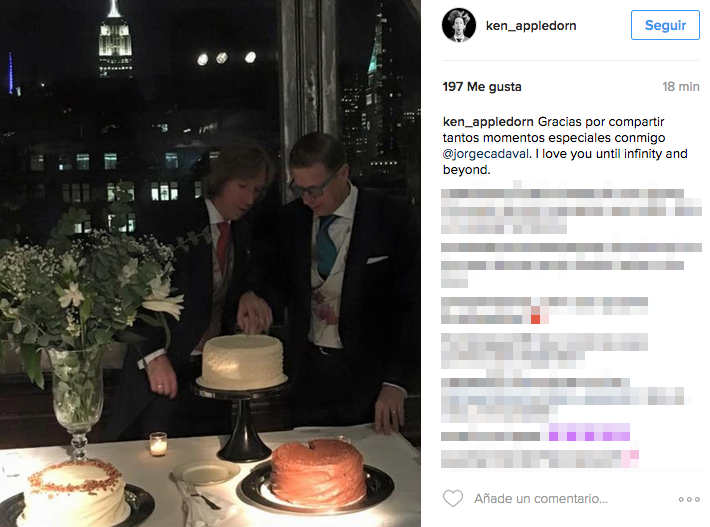This screenshot has width=710, height=527.
Task: Open the @jorgecadaval mention in caption
Action: pos(486,154)
